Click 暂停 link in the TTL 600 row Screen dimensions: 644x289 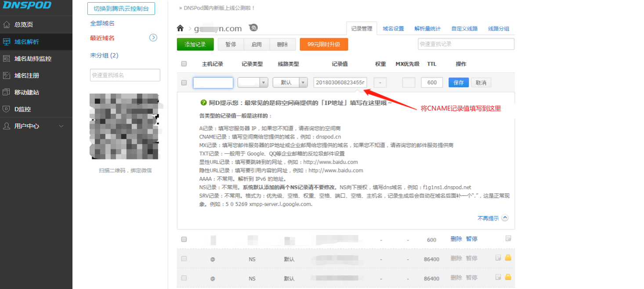[x=471, y=239]
